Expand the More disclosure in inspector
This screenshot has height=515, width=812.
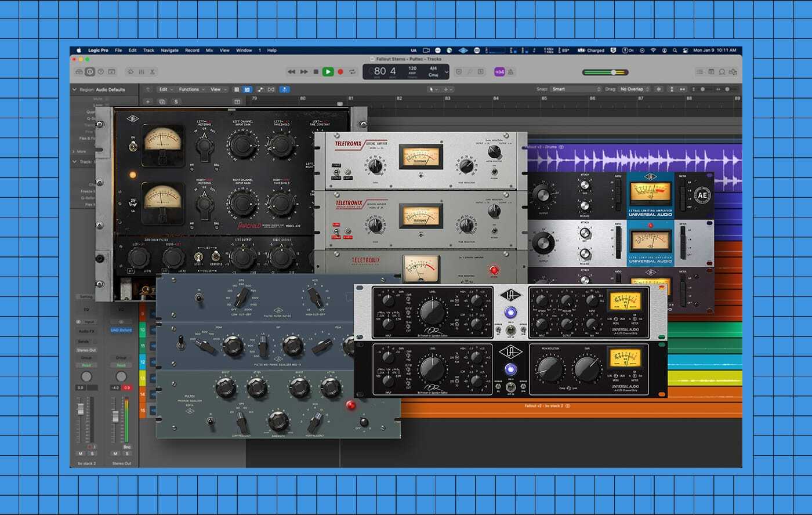click(x=74, y=151)
